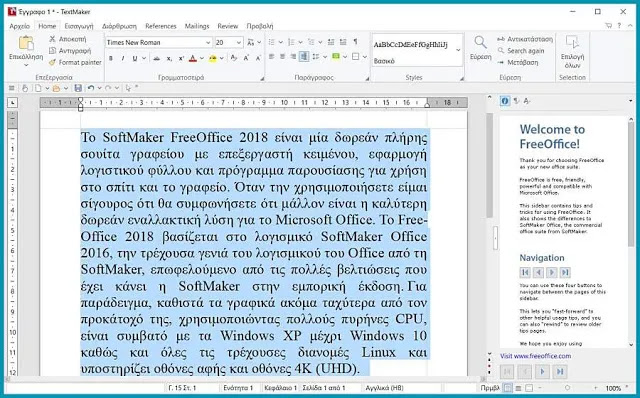Screen dimensions: 640x398
Task: Click next page button in sidebar Navigation
Action: tap(551, 272)
